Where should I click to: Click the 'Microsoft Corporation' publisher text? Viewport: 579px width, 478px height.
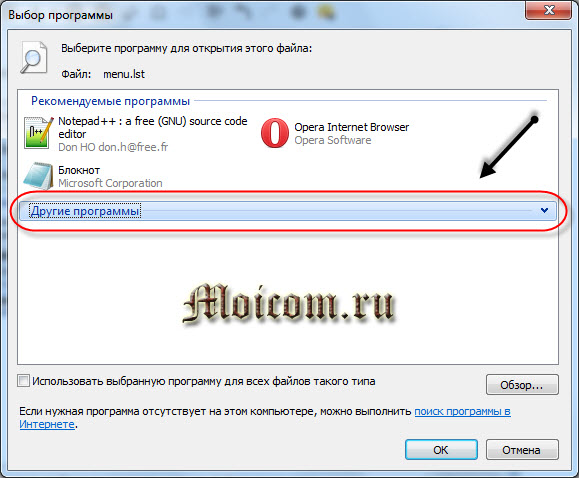tap(110, 183)
